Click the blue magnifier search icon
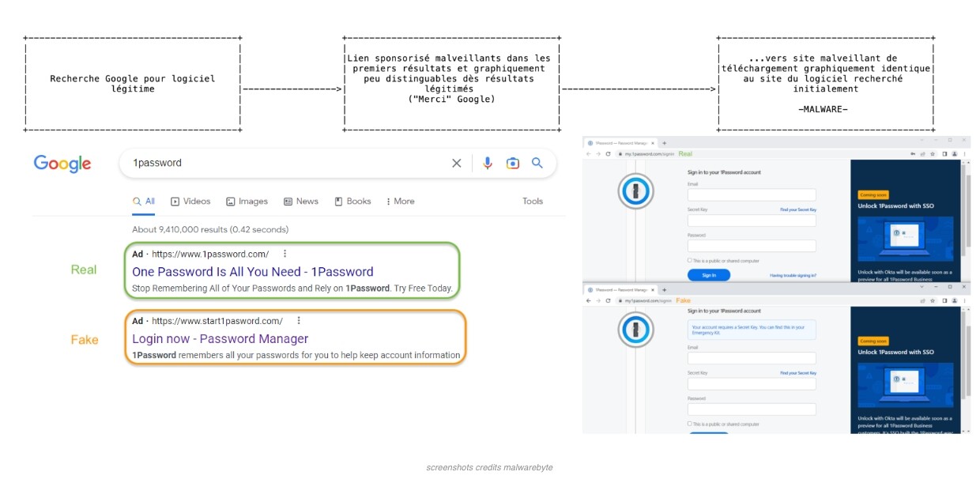 click(537, 163)
